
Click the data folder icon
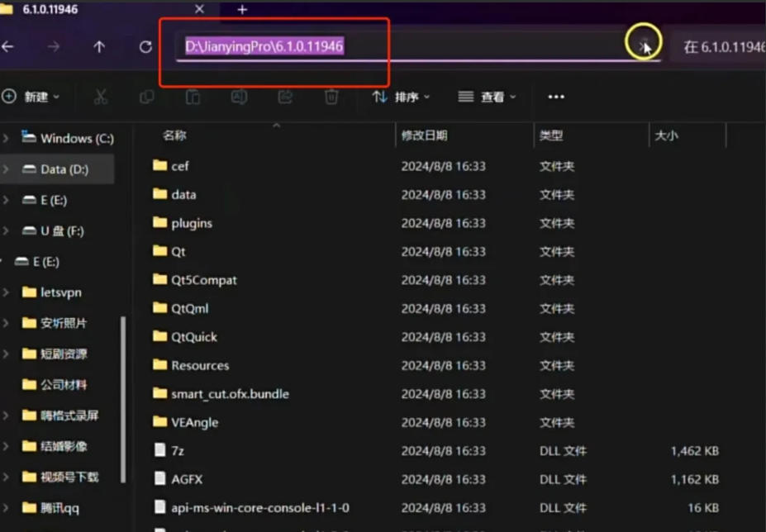tap(159, 194)
